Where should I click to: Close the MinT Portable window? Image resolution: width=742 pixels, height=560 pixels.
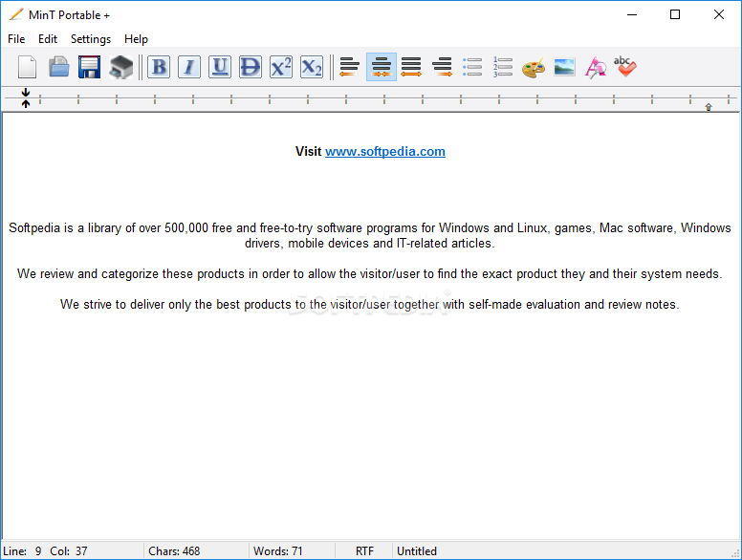coord(719,14)
